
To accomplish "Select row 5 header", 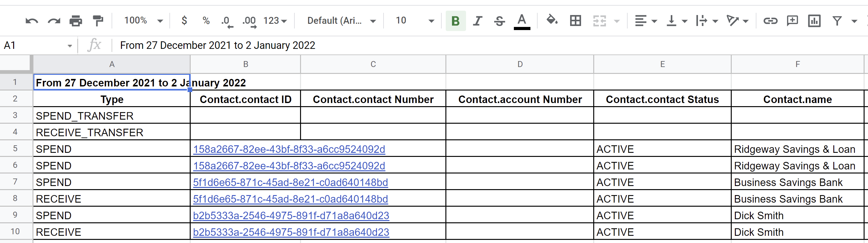I will coord(15,148).
